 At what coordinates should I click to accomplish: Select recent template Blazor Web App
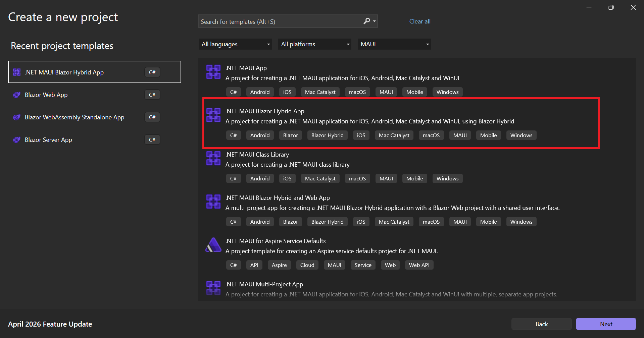click(95, 95)
